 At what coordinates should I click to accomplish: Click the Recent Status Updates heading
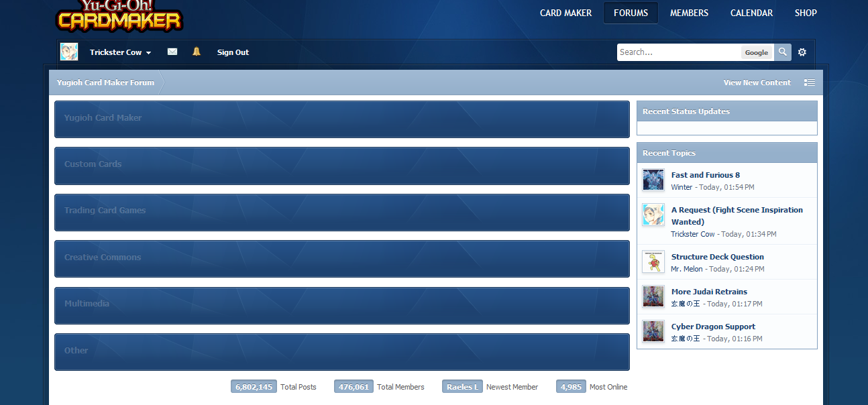pyautogui.click(x=686, y=111)
